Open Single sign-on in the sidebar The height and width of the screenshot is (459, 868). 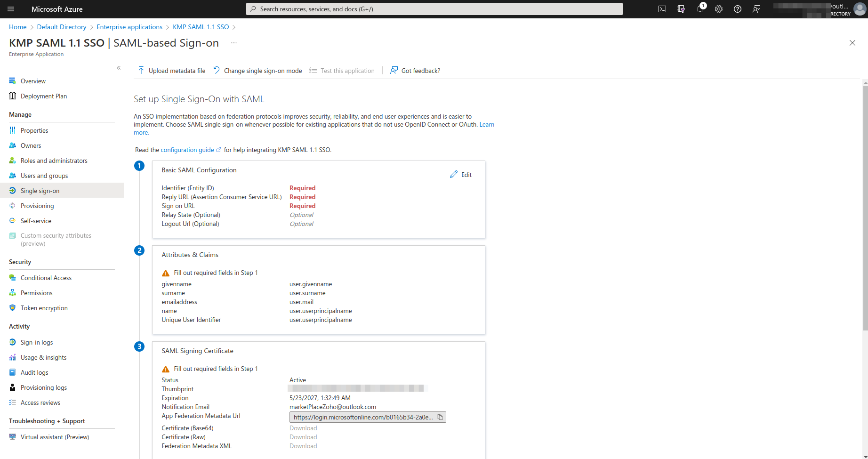[x=62, y=191]
